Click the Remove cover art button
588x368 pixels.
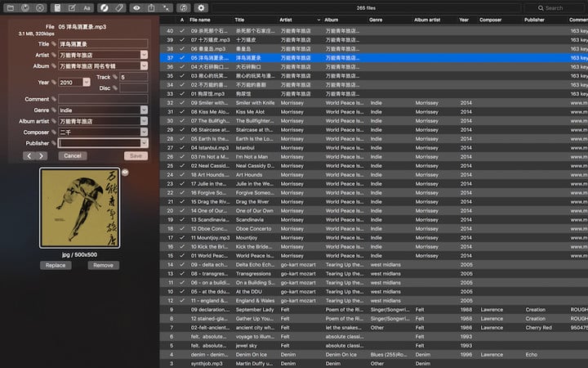pyautogui.click(x=103, y=266)
